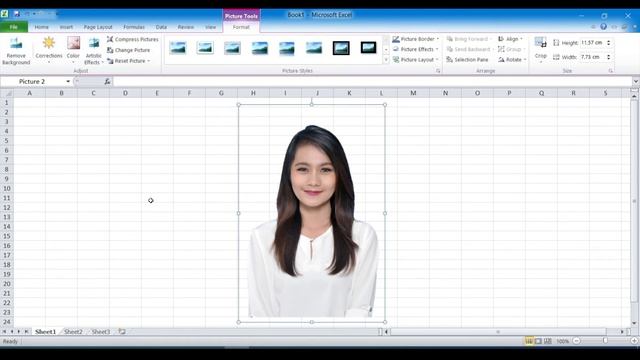This screenshot has width=640, height=360.
Task: Switch to the View tab
Action: pyautogui.click(x=211, y=27)
